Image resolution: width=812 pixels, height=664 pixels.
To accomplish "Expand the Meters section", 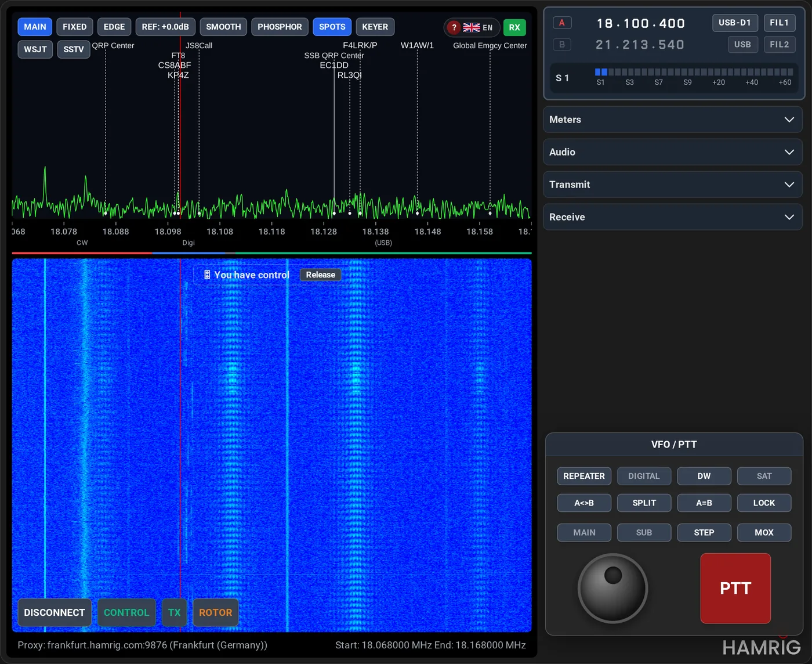I will click(x=673, y=120).
